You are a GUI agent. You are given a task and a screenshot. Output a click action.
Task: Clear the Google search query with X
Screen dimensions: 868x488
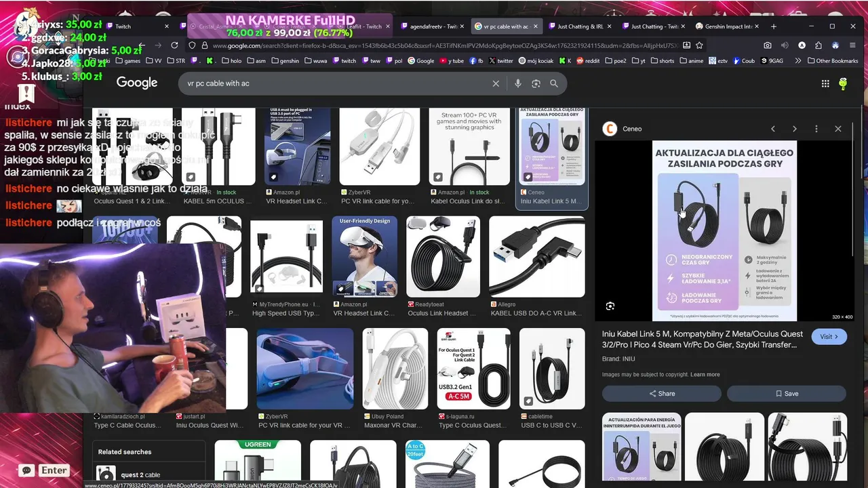496,83
